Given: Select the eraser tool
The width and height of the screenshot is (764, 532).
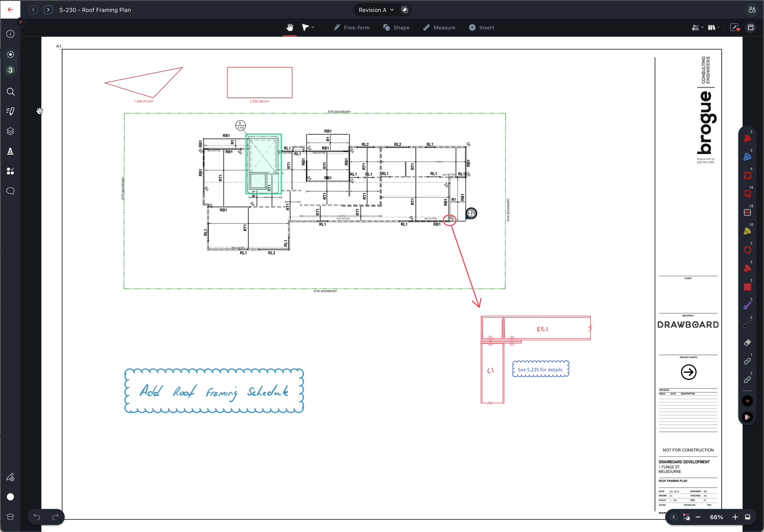Looking at the screenshot, I should tap(748, 343).
